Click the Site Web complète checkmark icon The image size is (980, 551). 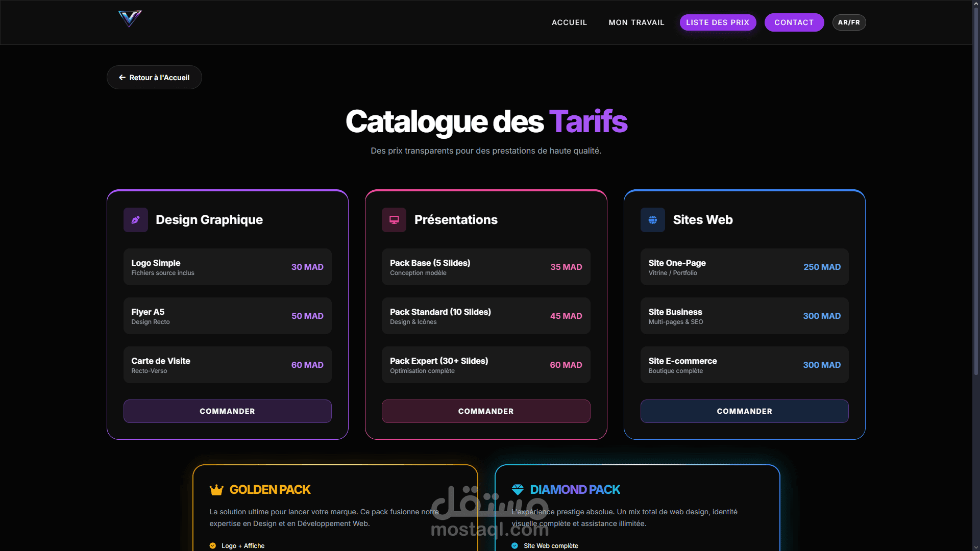514,545
